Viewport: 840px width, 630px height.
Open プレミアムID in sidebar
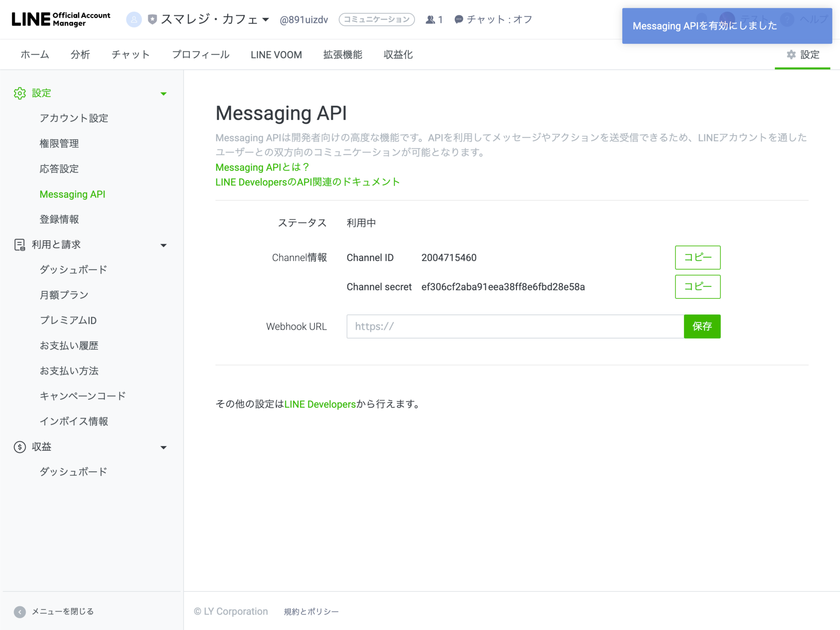coord(68,320)
